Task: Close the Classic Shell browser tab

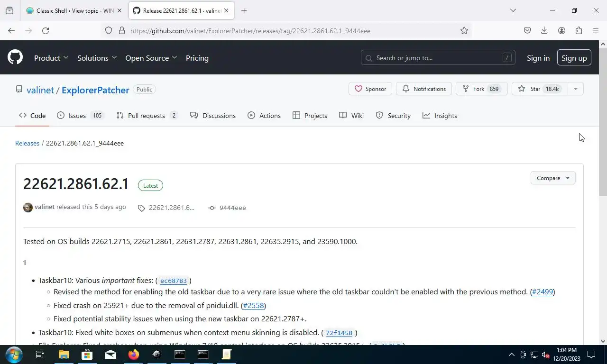Action: (x=120, y=10)
